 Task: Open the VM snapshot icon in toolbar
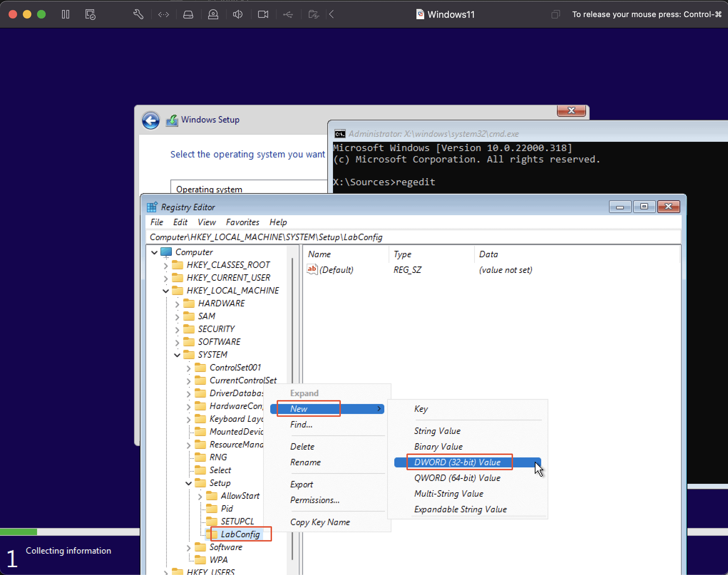(90, 14)
